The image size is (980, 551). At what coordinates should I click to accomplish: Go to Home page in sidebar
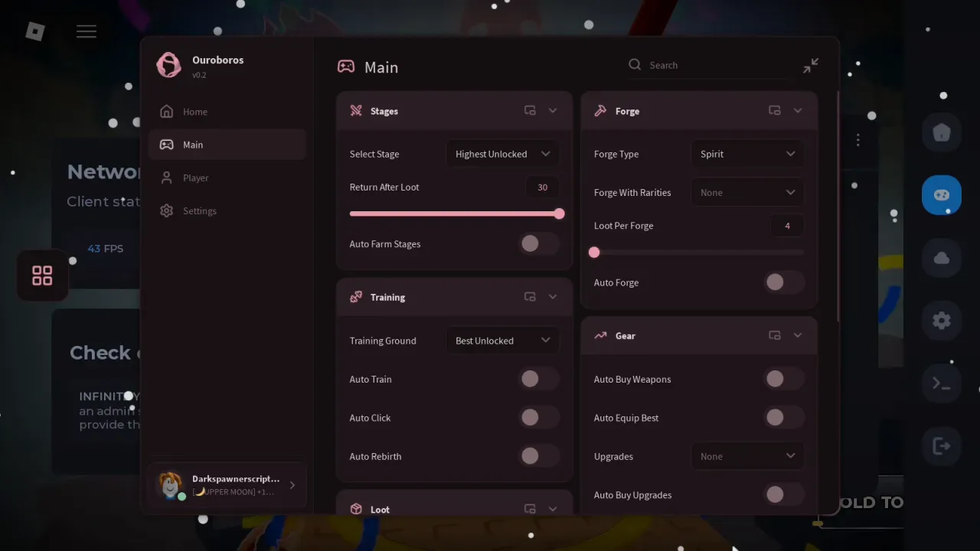[x=227, y=112]
